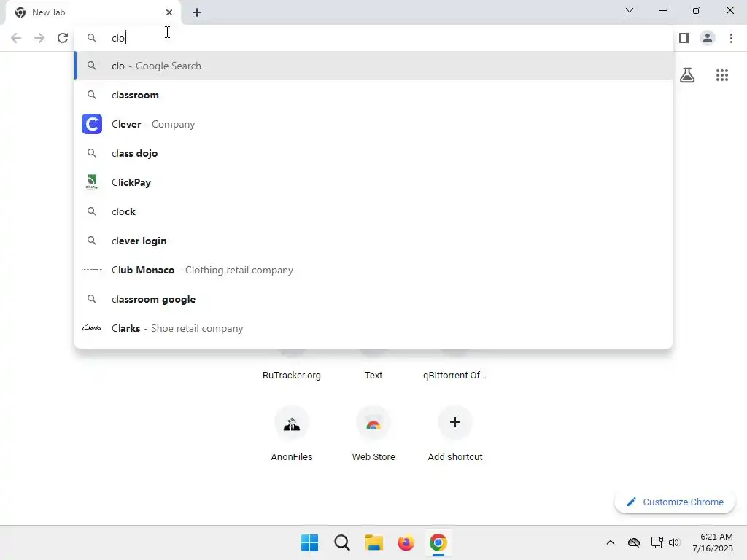Click the Clever blue C logo icon

(92, 124)
